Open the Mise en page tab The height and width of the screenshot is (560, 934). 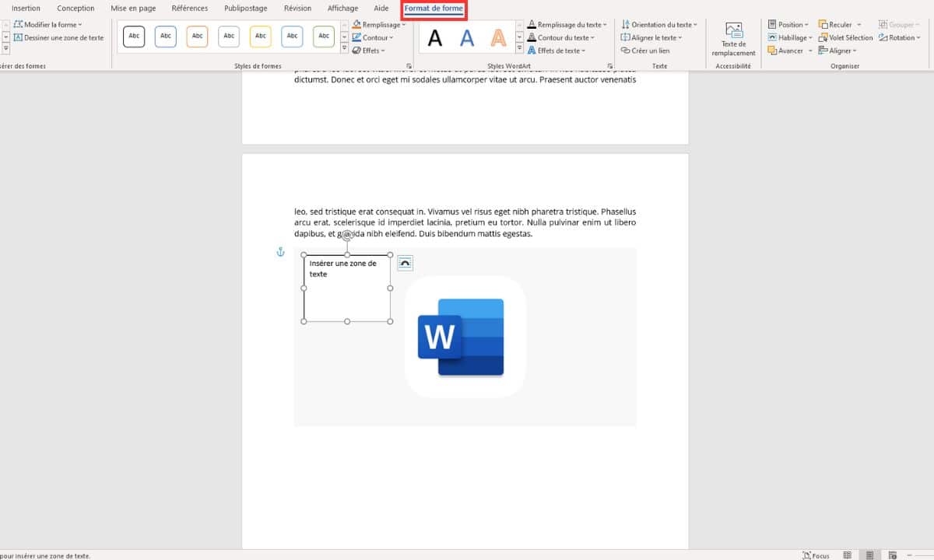coord(133,9)
